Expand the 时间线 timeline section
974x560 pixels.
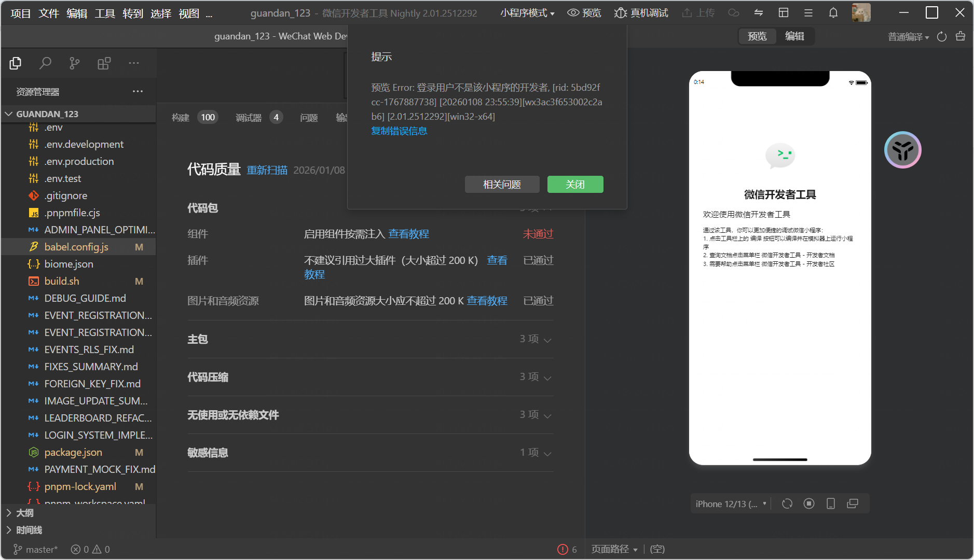(x=78, y=530)
